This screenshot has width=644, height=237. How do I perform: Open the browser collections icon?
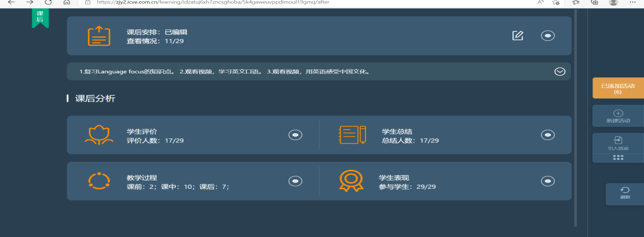[x=594, y=2]
